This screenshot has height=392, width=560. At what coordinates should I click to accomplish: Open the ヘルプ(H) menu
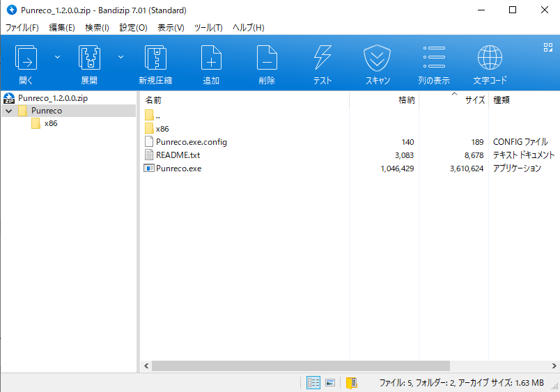(248, 27)
